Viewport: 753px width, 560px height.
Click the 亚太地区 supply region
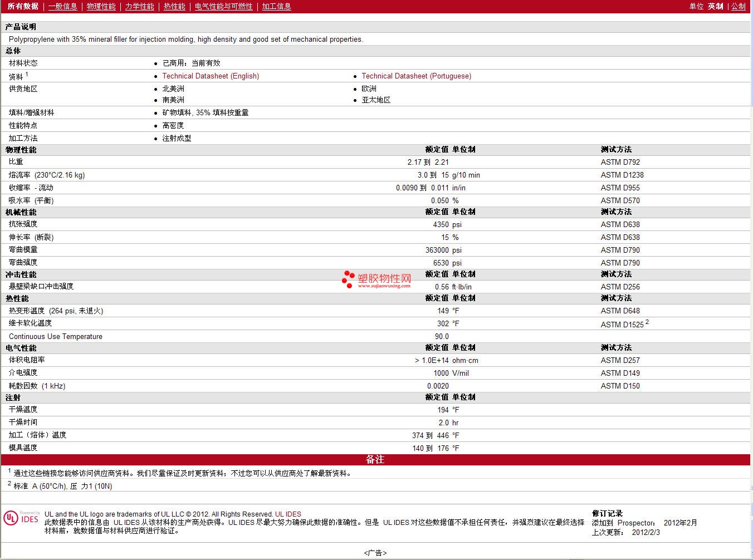[376, 100]
